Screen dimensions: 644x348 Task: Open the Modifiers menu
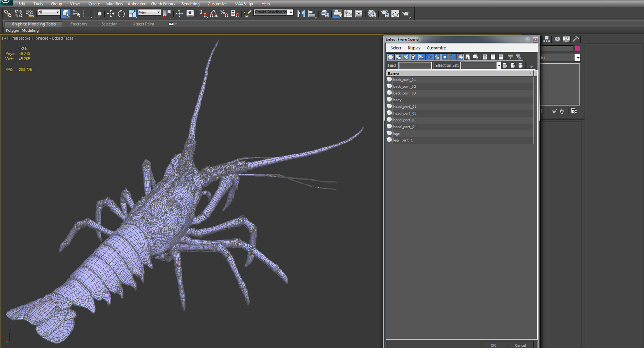click(x=114, y=3)
